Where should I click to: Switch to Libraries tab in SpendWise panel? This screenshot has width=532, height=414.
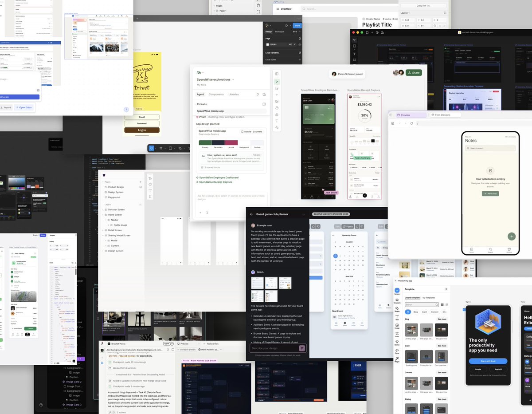point(234,95)
